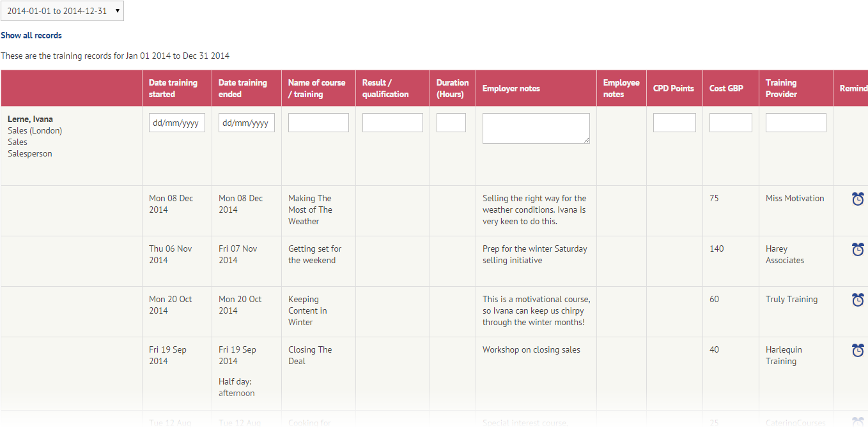868x428 pixels.
Task: Click note Workshop on closing sales
Action: pyautogui.click(x=531, y=349)
